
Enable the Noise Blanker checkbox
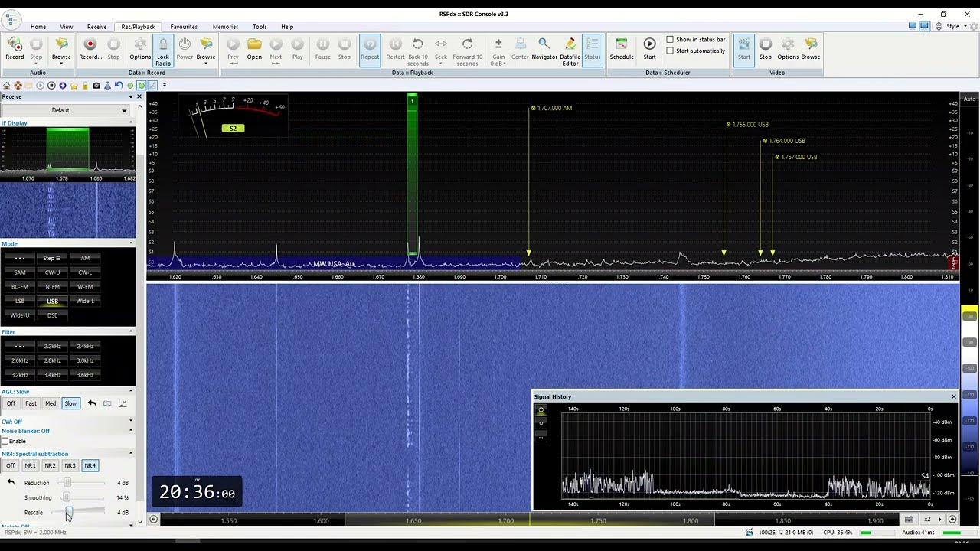click(5, 441)
